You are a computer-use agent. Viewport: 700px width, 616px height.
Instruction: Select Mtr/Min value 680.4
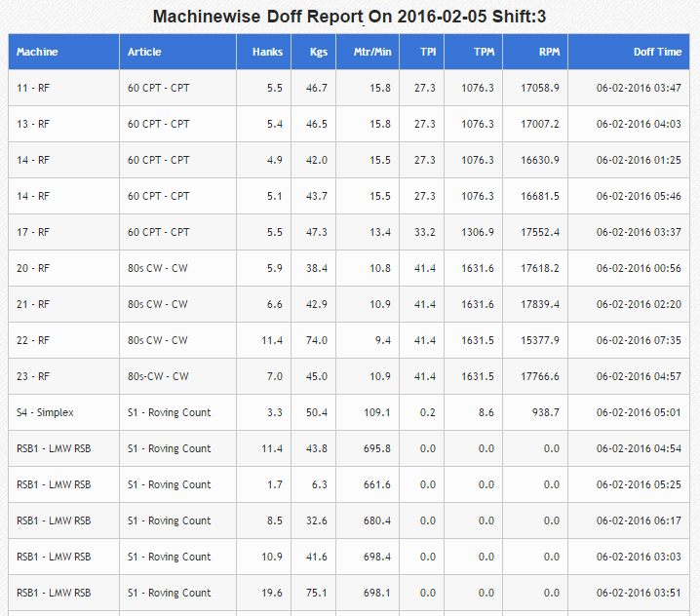click(377, 520)
